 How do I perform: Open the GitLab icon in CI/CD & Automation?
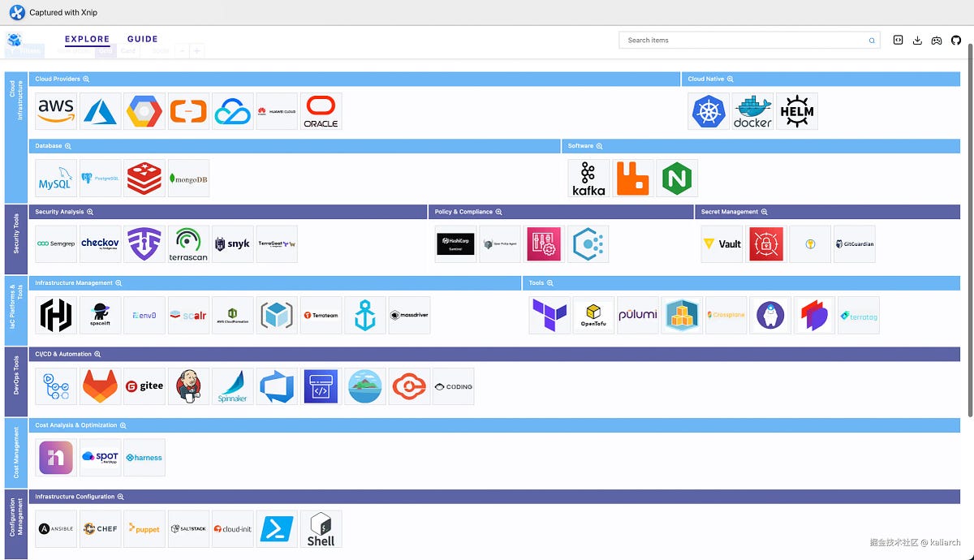[100, 386]
